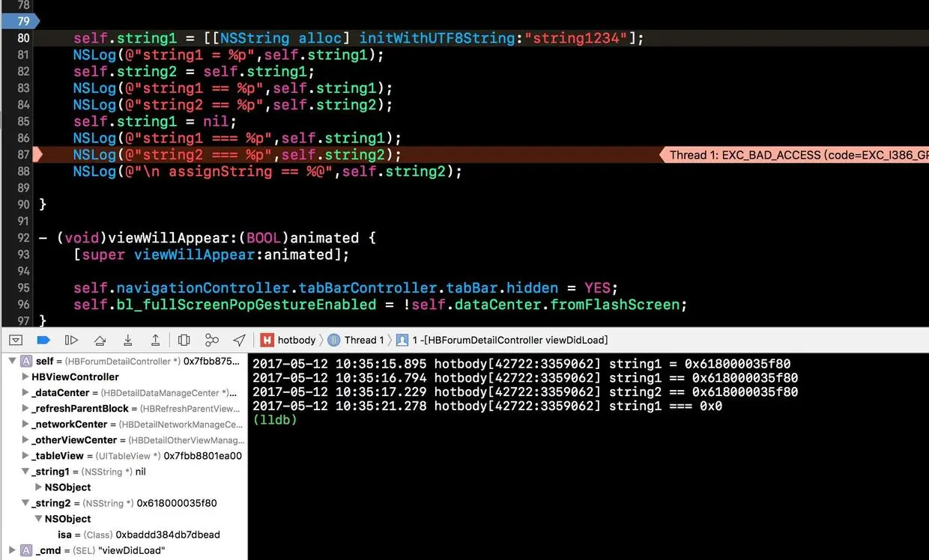
Task: Select _tableView value 0x7fbb8801ea00
Action: [202, 455]
